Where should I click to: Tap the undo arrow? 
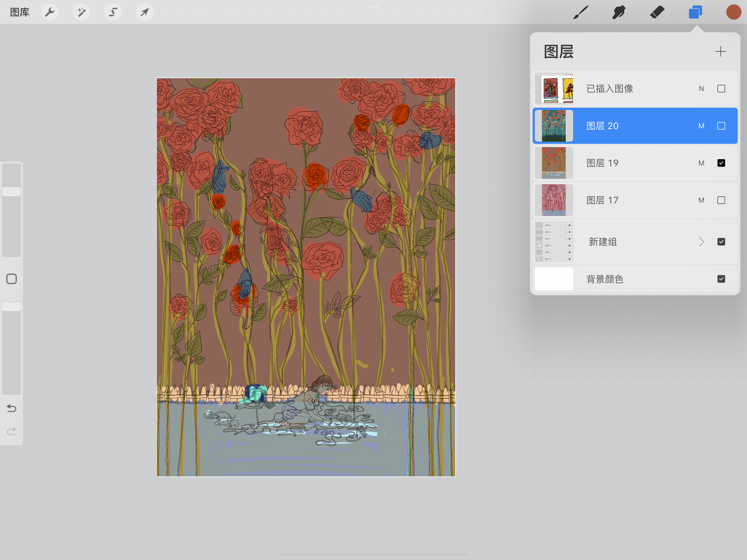[x=11, y=408]
